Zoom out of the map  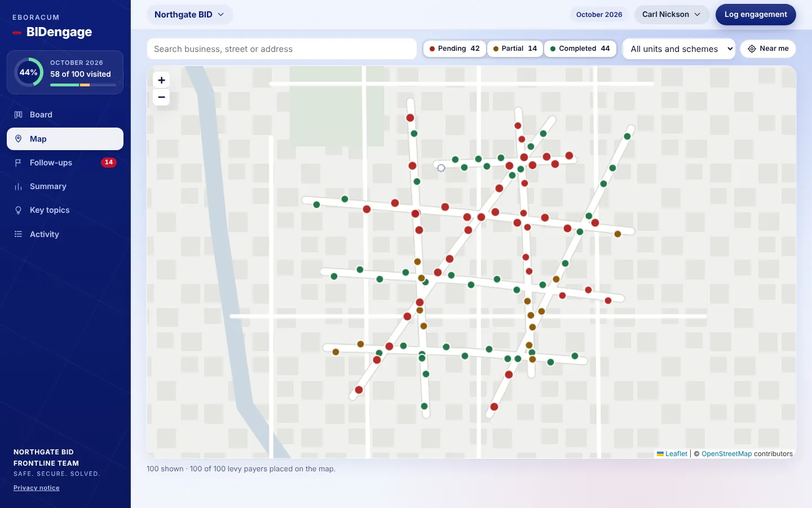pyautogui.click(x=161, y=97)
